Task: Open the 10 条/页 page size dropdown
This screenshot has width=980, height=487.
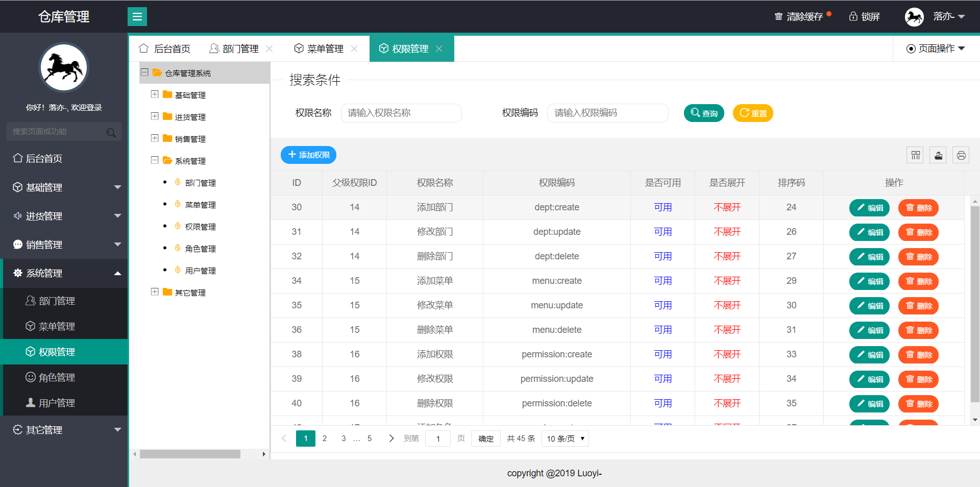Action: pos(565,439)
